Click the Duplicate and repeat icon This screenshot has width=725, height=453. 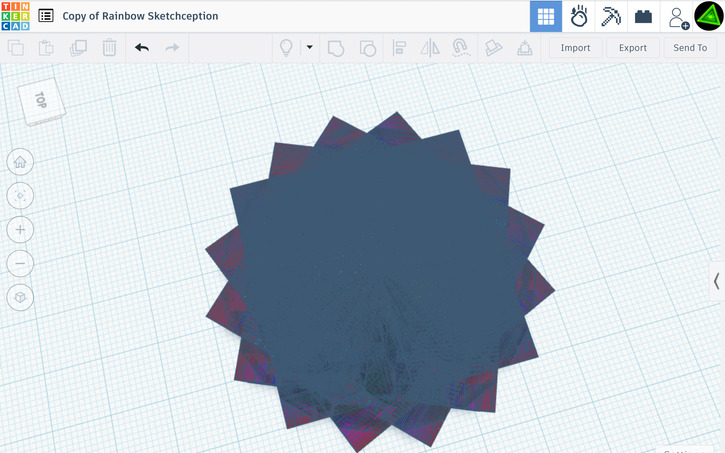click(x=78, y=48)
